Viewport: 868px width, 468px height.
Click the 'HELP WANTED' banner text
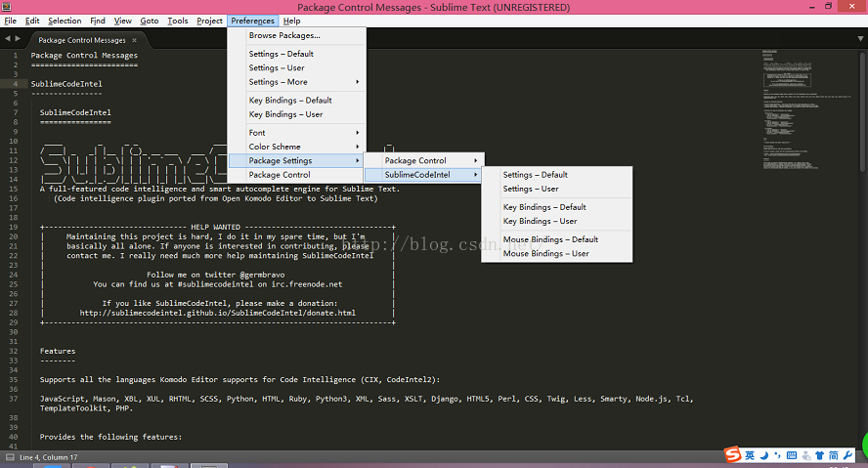click(215, 227)
